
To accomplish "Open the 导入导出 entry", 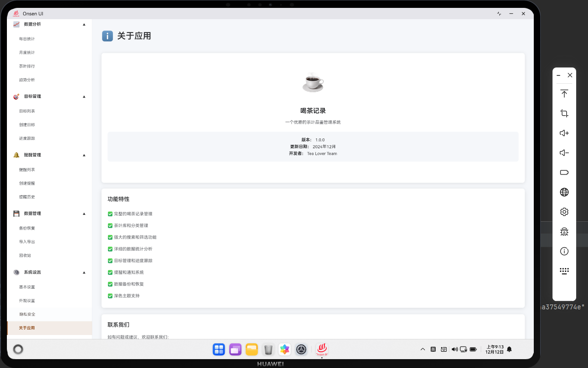I will coord(27,242).
